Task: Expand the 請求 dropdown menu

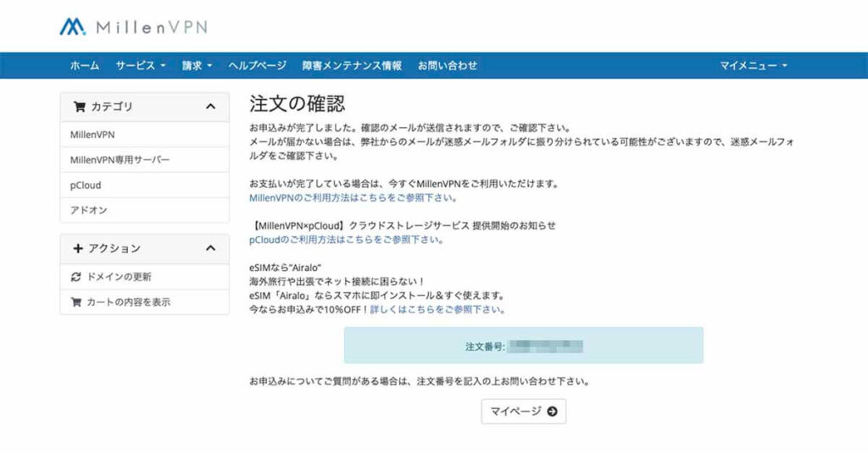Action: pos(197,65)
